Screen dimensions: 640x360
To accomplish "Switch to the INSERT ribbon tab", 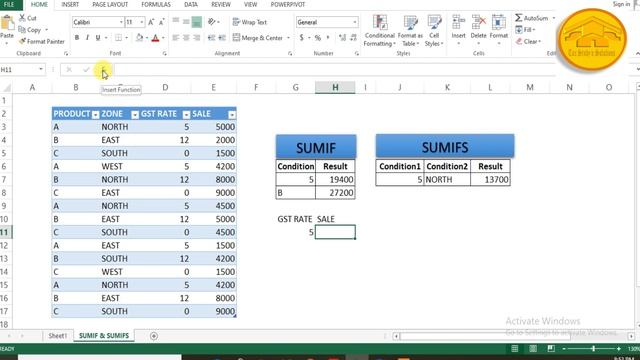I will click(70, 4).
